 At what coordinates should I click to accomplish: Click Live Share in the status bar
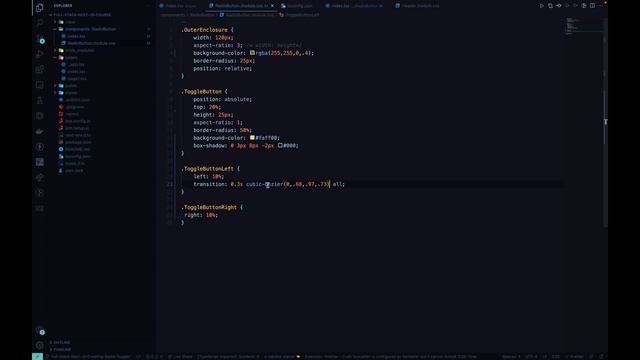click(180, 356)
